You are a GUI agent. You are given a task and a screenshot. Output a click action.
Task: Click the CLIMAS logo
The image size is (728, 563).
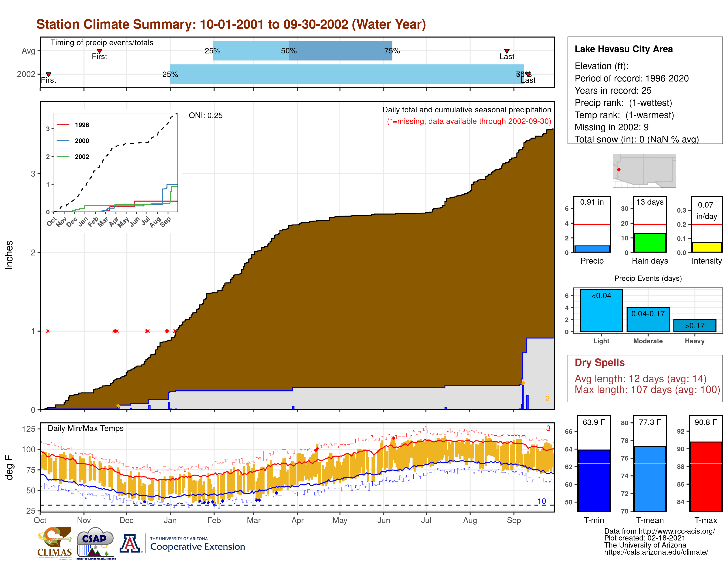tap(55, 543)
